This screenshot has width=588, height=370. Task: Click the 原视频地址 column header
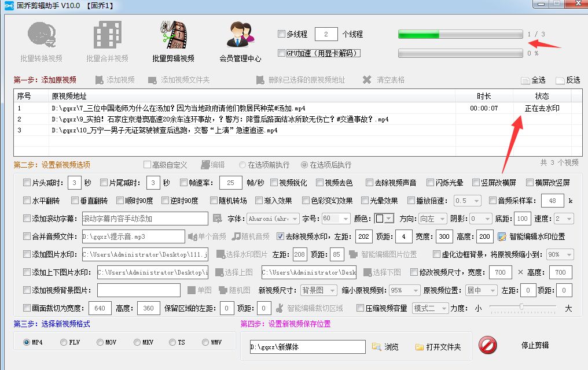tap(252, 96)
